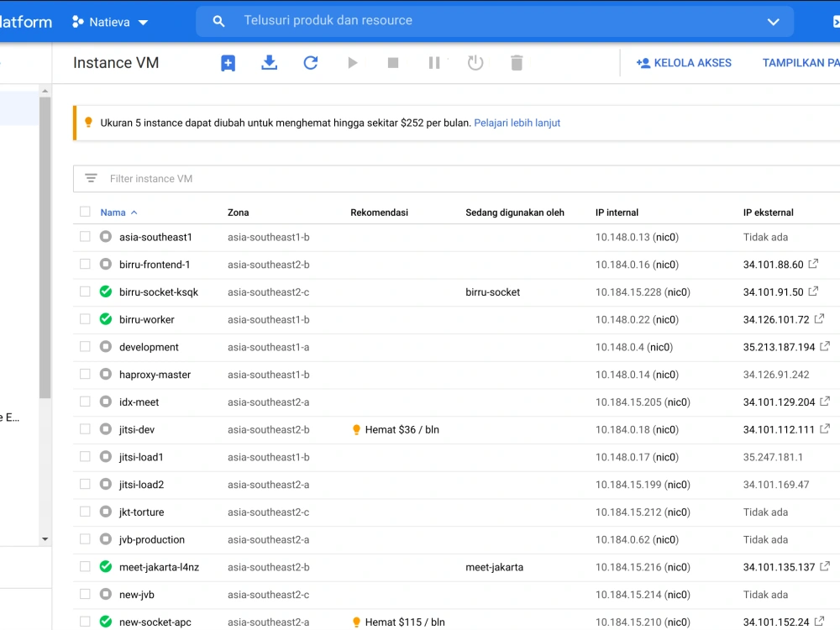
Task: Click the stop instance square icon
Action: pyautogui.click(x=393, y=63)
